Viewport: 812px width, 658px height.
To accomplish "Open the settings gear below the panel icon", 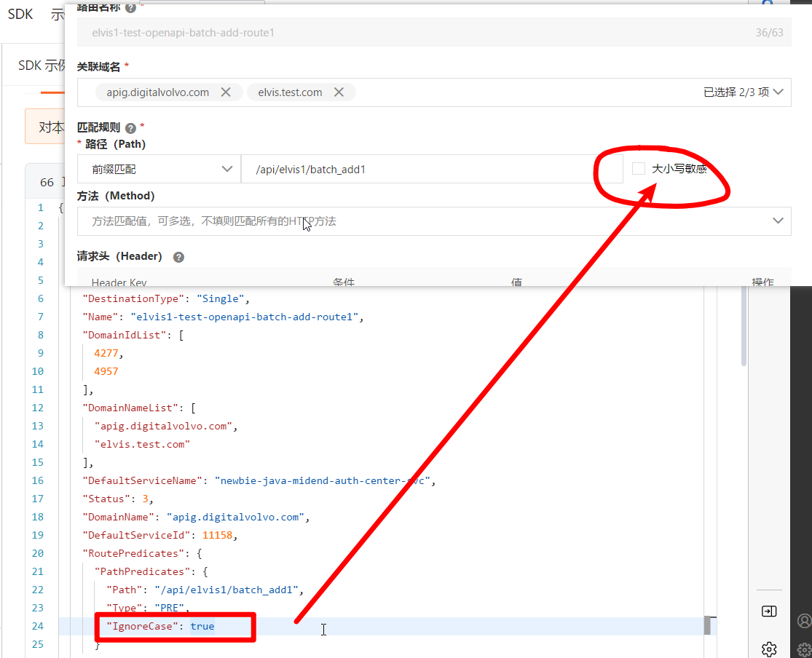I will coord(769,649).
